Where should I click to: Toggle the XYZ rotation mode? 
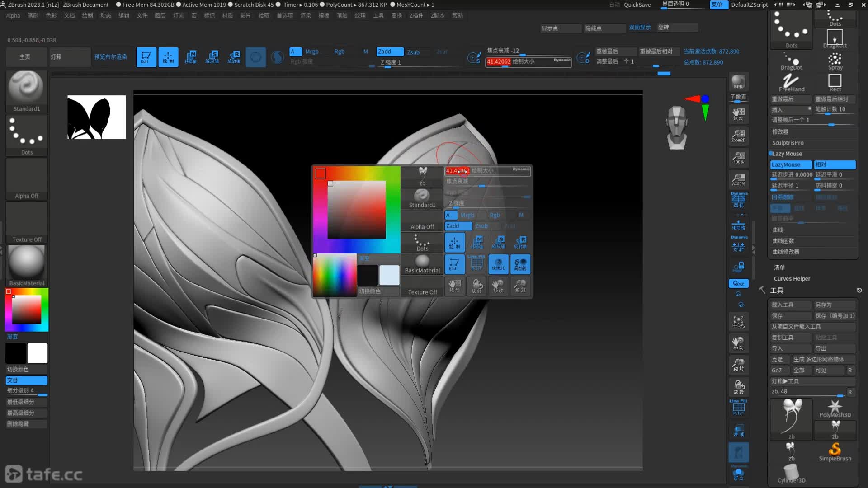coord(738,283)
